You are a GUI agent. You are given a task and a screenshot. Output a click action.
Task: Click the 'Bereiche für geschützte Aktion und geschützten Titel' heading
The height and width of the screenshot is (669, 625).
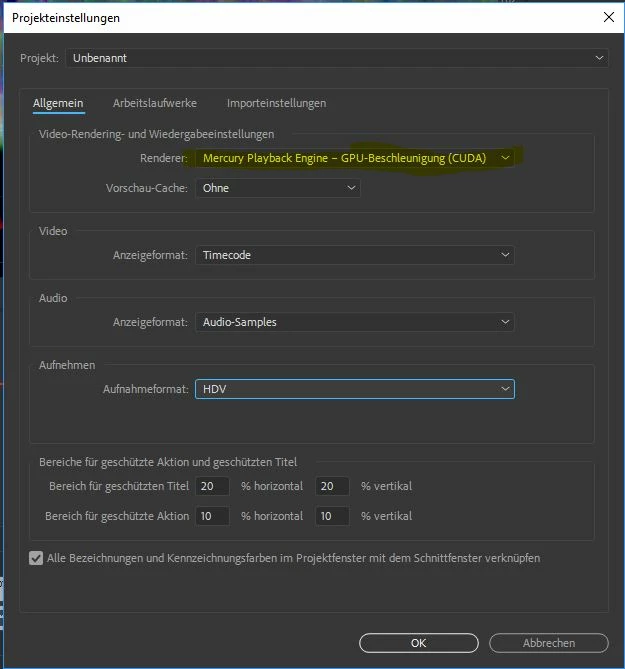pyautogui.click(x=168, y=462)
